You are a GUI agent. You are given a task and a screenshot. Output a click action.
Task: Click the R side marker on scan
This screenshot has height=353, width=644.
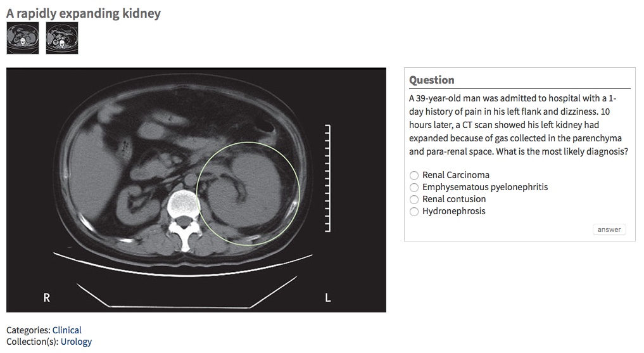[x=46, y=297]
